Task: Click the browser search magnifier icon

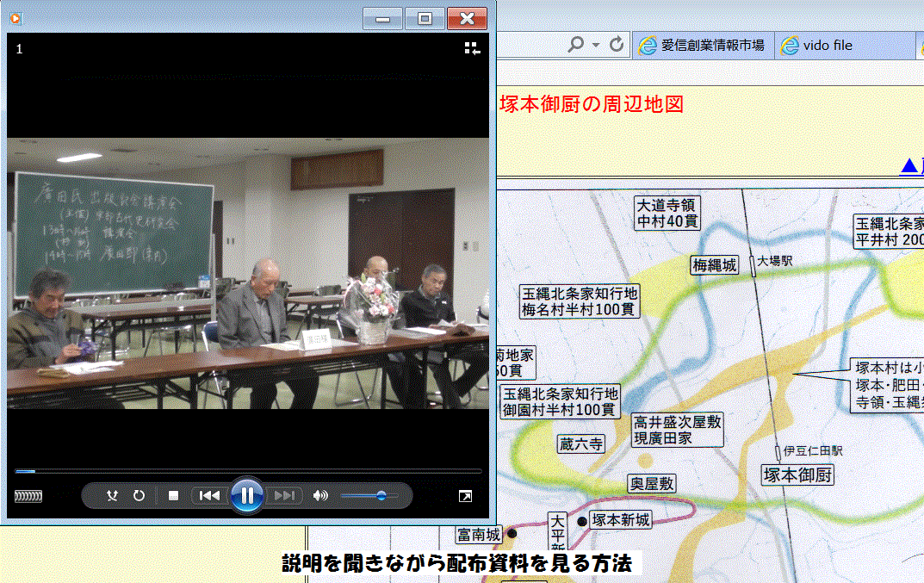Action: point(575,45)
